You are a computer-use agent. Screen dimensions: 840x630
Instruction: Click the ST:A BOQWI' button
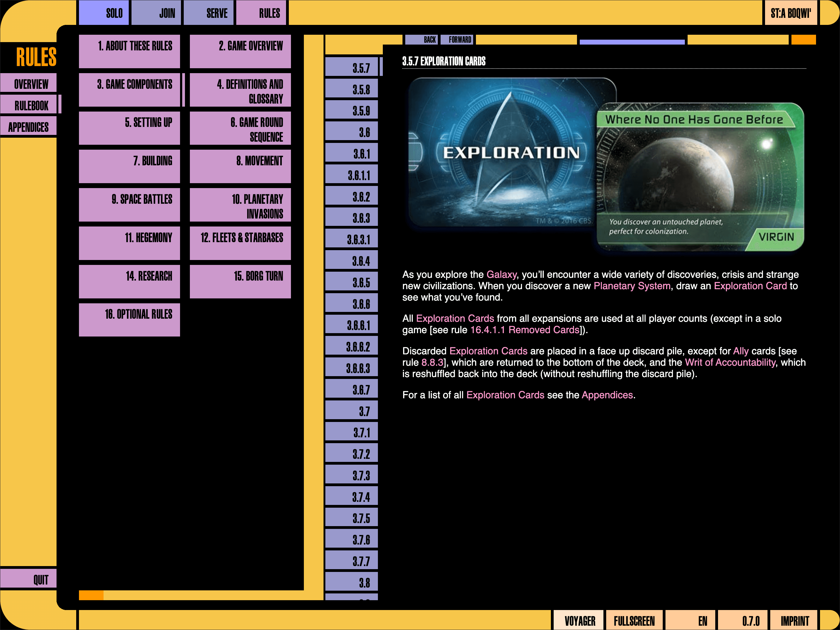pos(791,13)
